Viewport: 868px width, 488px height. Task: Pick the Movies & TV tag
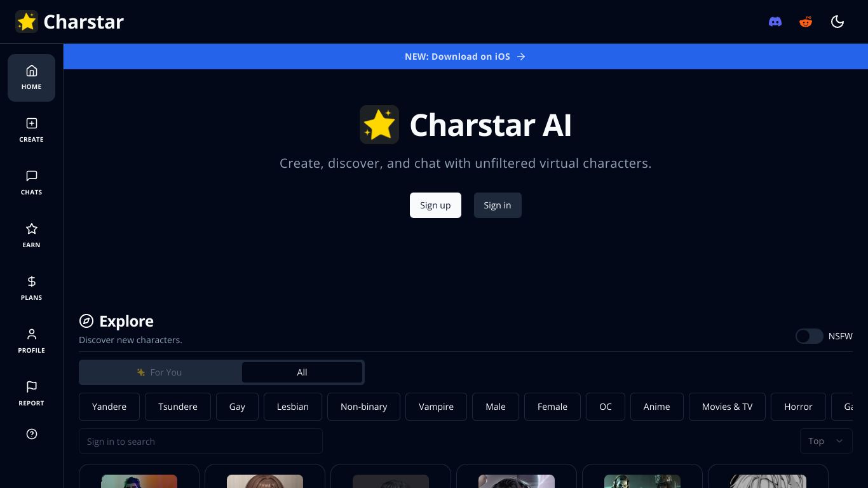(728, 407)
